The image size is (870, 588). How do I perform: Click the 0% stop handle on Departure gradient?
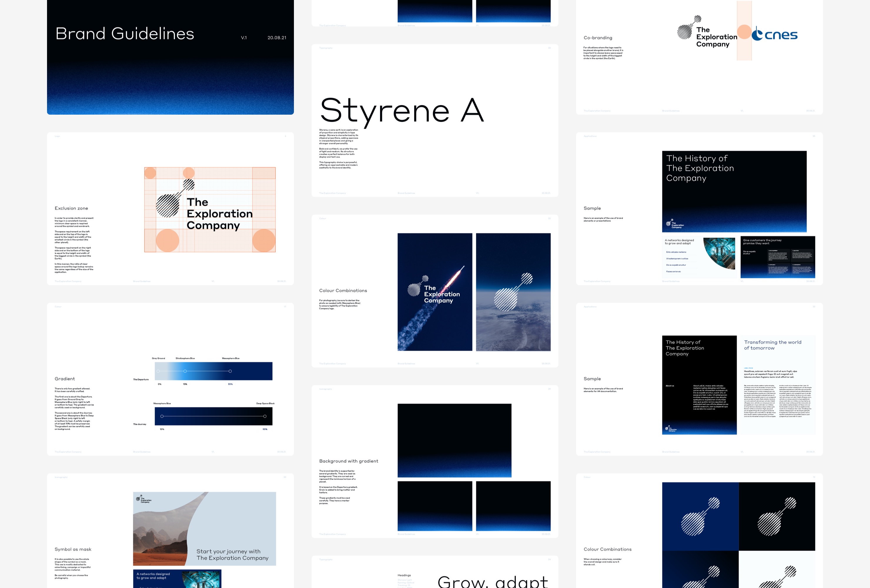click(158, 371)
